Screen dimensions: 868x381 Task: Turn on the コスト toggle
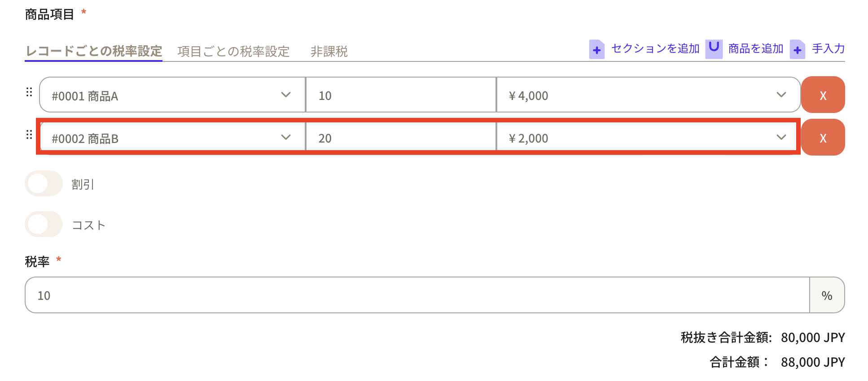point(44,225)
